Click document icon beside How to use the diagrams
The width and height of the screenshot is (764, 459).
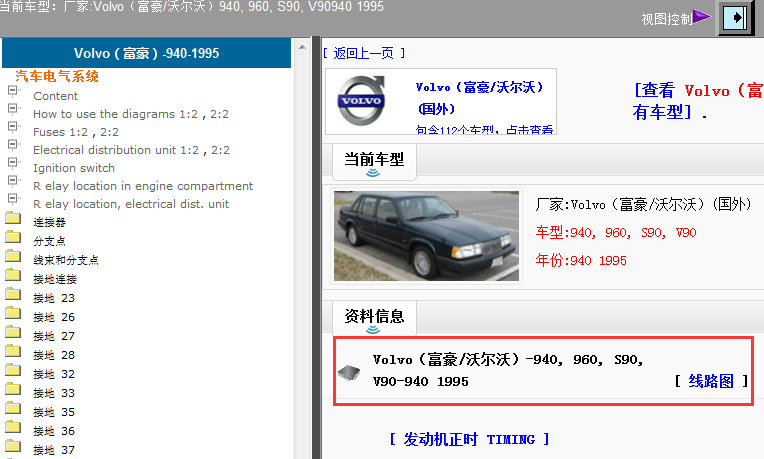tap(13, 109)
